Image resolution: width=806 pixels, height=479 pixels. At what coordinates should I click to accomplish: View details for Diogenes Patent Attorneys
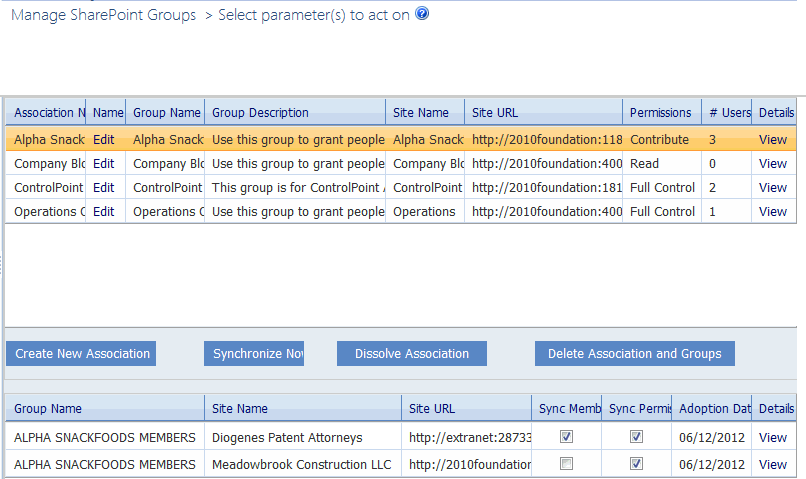pyautogui.click(x=773, y=437)
